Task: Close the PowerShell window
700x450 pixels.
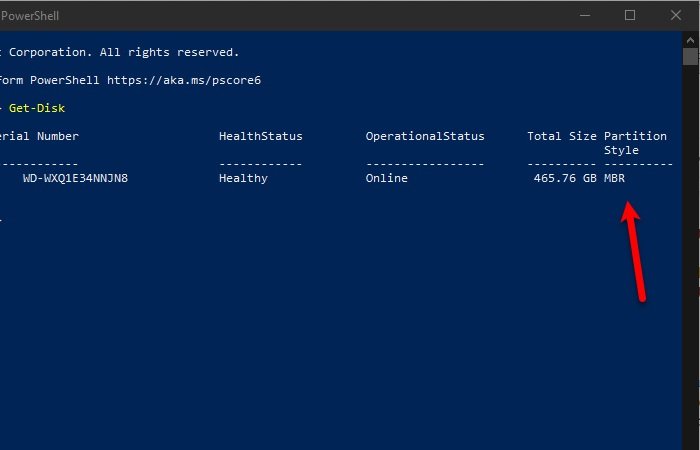Action: (x=674, y=15)
